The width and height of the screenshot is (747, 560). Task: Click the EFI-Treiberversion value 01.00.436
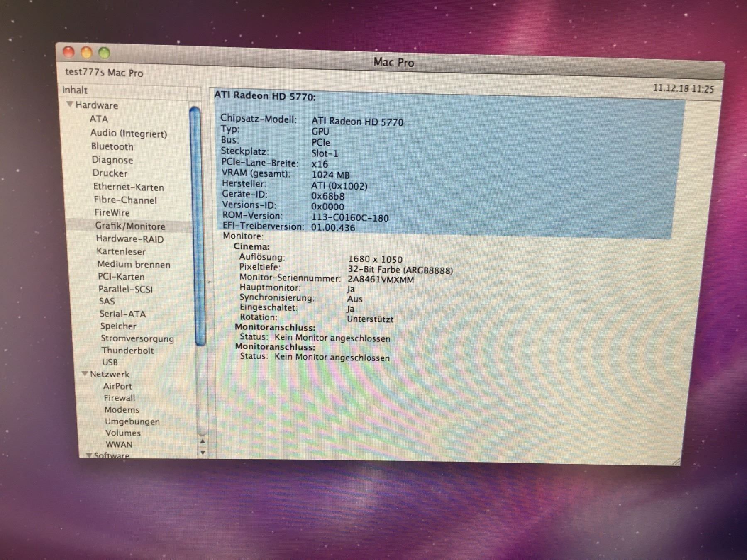[333, 228]
